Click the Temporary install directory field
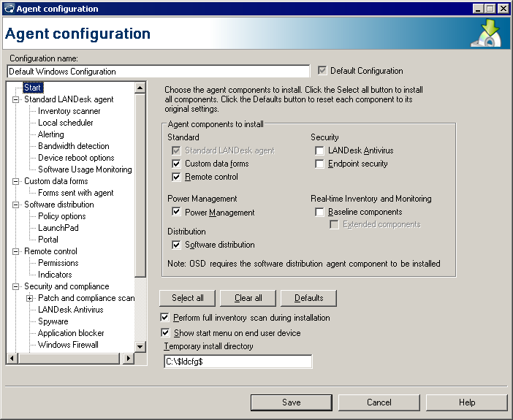The width and height of the screenshot is (513, 420). point(238,362)
